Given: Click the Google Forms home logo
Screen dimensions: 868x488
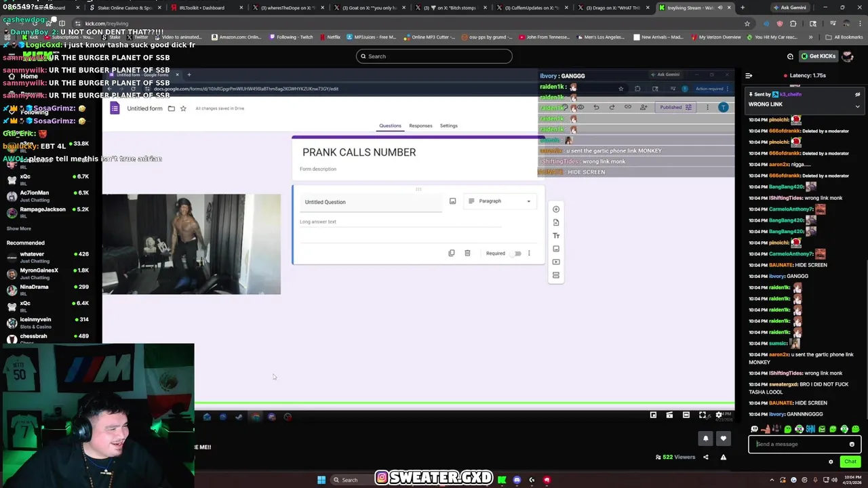Looking at the screenshot, I should [115, 108].
